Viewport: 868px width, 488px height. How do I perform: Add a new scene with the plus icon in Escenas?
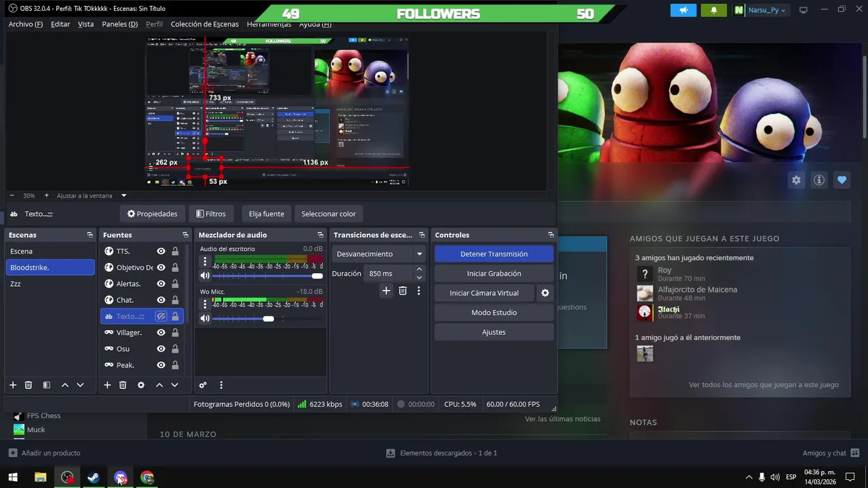coord(12,385)
